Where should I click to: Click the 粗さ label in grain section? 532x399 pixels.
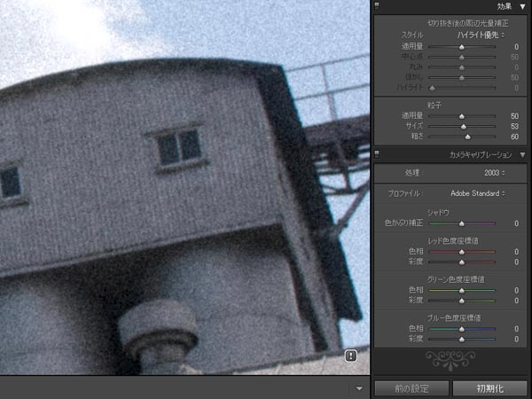coord(417,137)
